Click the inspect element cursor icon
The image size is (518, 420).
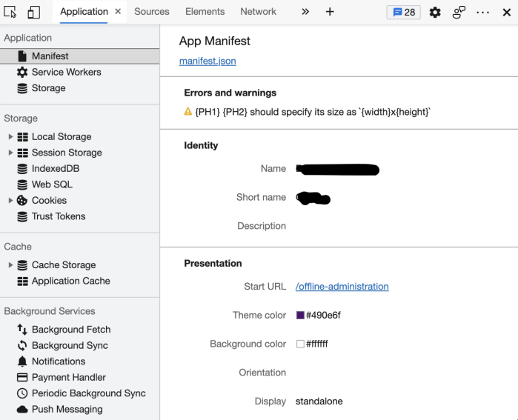[10, 12]
